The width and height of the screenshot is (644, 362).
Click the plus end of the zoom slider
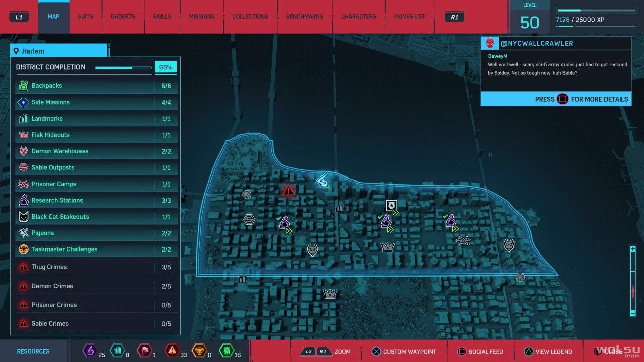[x=633, y=249]
